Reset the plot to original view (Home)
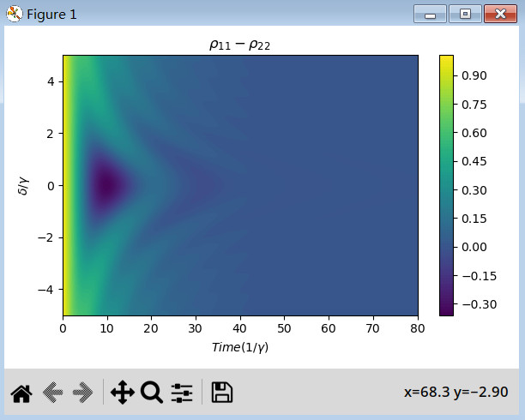Screen dimensions: 525x420 pos(21,393)
